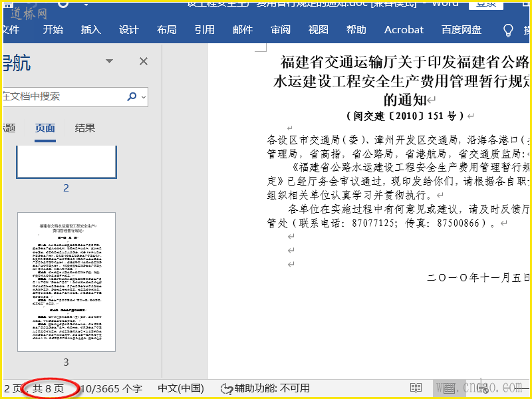Screen dimensions: 532x399
Task: Click the search magnifier icon in navigation pane
Action: [132, 96]
